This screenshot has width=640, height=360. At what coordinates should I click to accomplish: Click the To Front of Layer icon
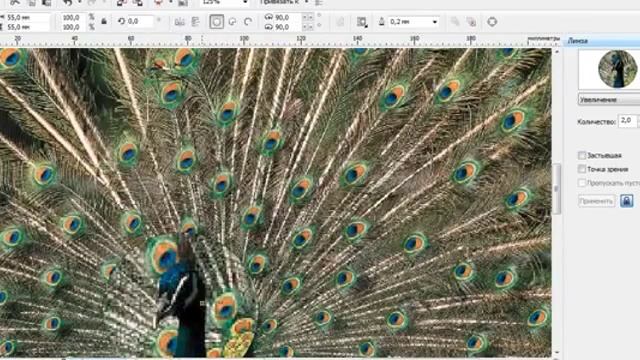(x=455, y=22)
